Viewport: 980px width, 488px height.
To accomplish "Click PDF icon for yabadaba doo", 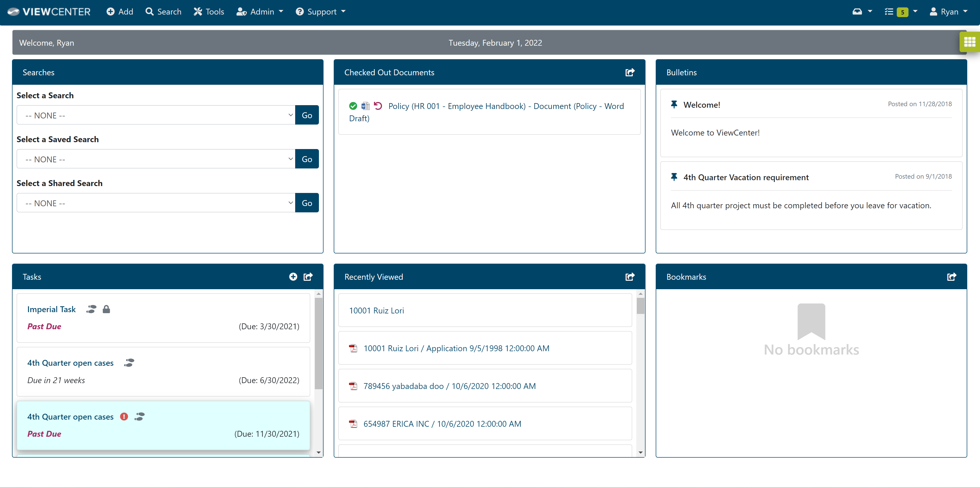I will point(353,386).
